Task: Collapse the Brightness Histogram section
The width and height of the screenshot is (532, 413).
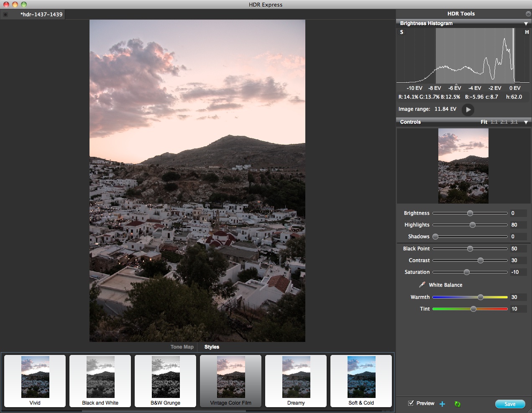Action: point(526,24)
